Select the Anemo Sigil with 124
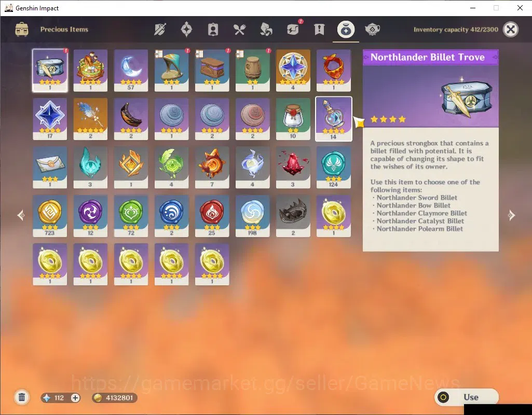This screenshot has height=415, width=532. (x=334, y=168)
